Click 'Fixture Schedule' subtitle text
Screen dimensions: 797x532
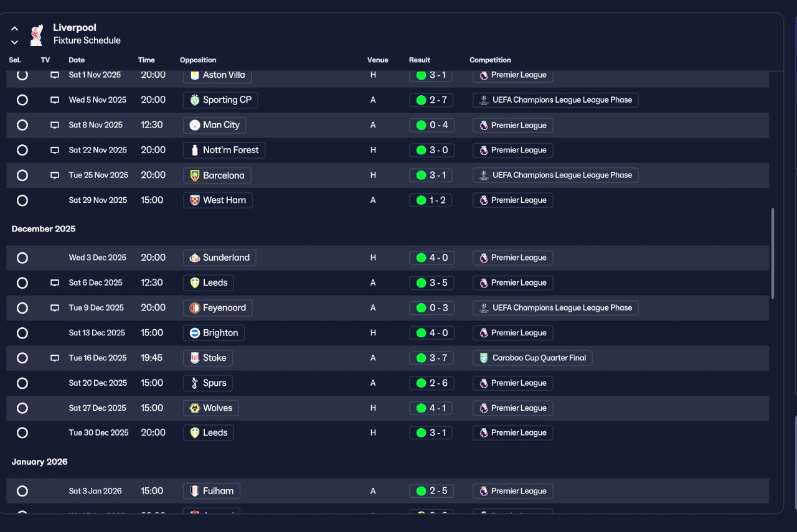tap(87, 40)
